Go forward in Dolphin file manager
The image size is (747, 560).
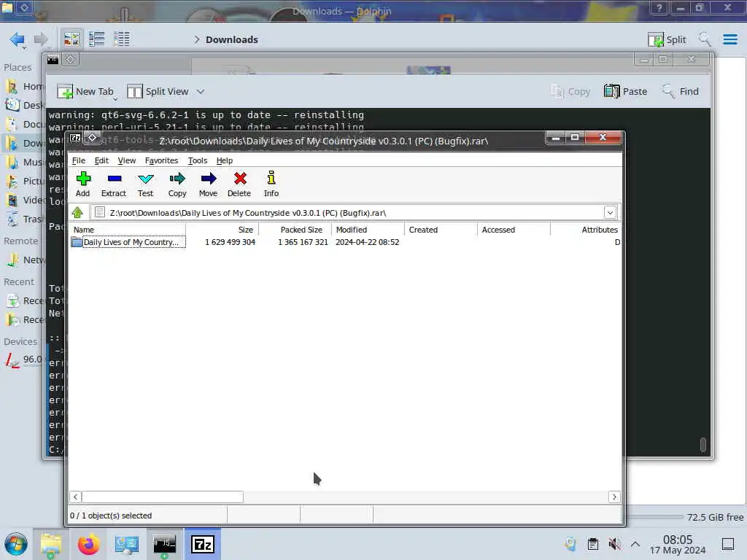(x=41, y=39)
